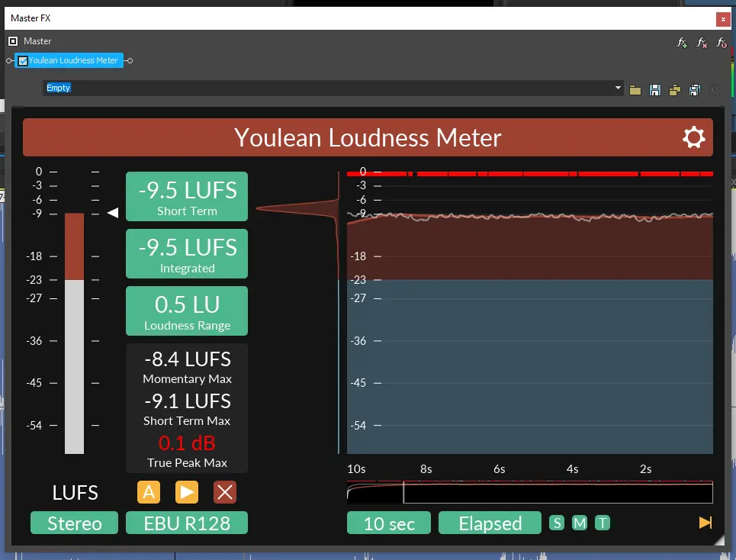Click the orange auto-measure A button
Image resolution: width=736 pixels, height=560 pixels.
point(149,492)
